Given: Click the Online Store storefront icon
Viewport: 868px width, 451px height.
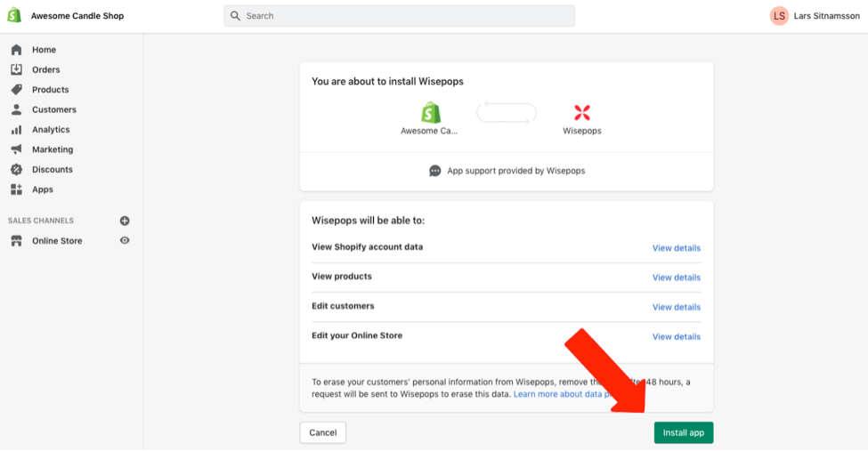Looking at the screenshot, I should [x=17, y=241].
